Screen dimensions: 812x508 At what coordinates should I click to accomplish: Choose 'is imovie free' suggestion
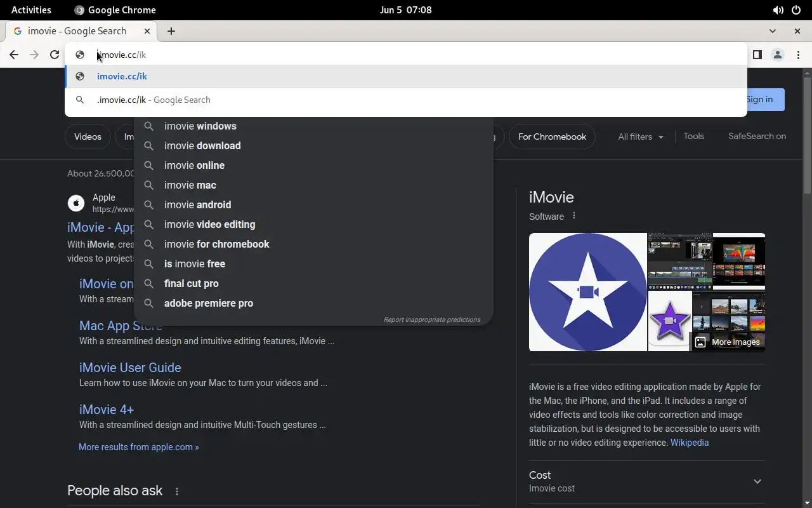coord(313,264)
